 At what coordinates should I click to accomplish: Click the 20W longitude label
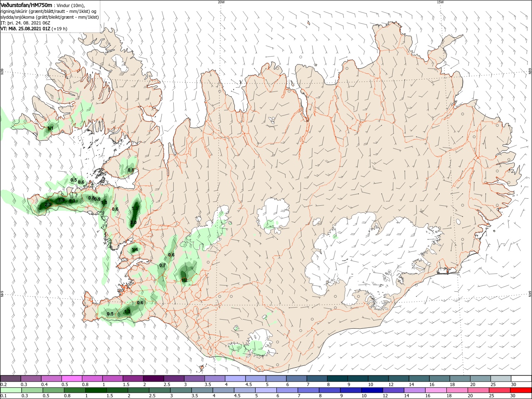pyautogui.click(x=221, y=2)
